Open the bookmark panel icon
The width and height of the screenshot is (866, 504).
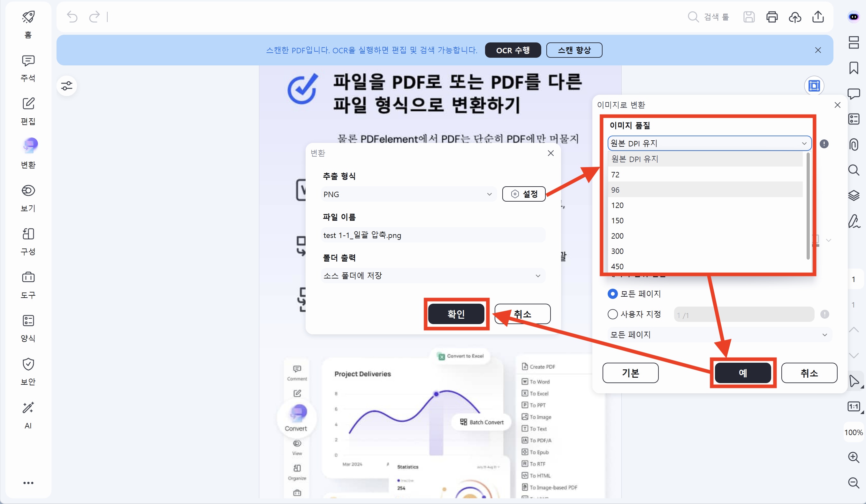click(854, 68)
